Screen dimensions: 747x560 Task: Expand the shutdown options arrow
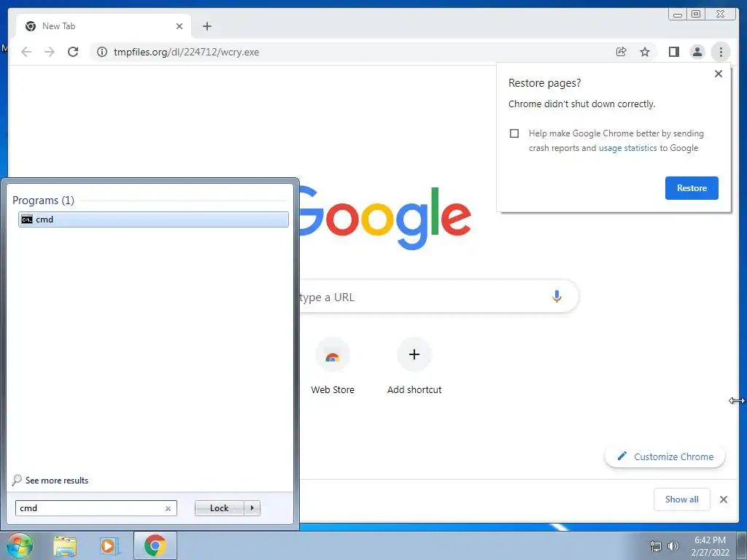(252, 508)
